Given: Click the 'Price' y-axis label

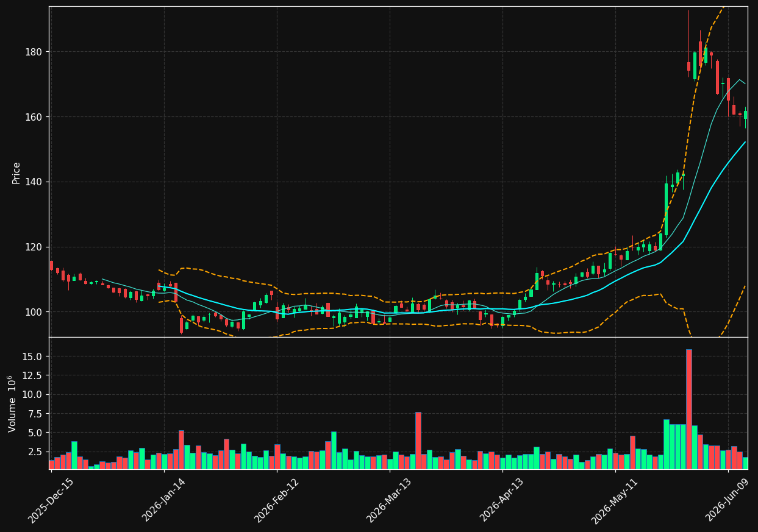Looking at the screenshot, I should (16, 172).
